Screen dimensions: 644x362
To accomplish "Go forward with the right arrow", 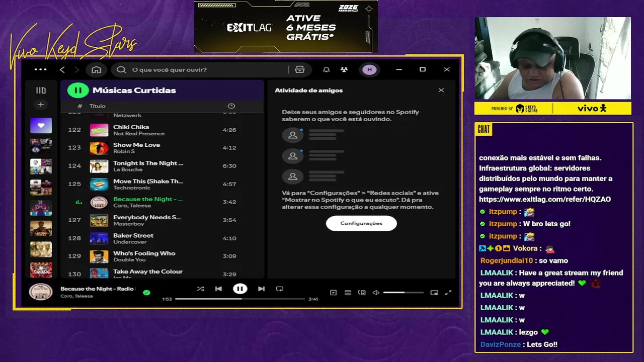I will click(77, 69).
